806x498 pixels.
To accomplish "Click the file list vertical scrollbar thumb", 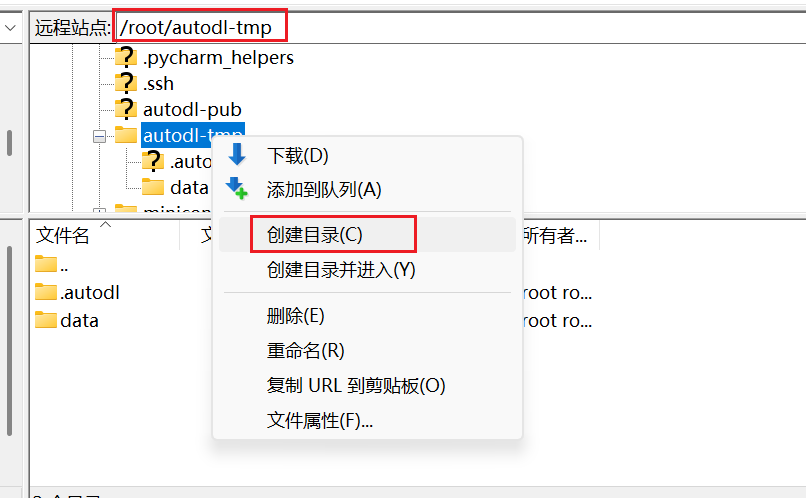I will (9, 341).
